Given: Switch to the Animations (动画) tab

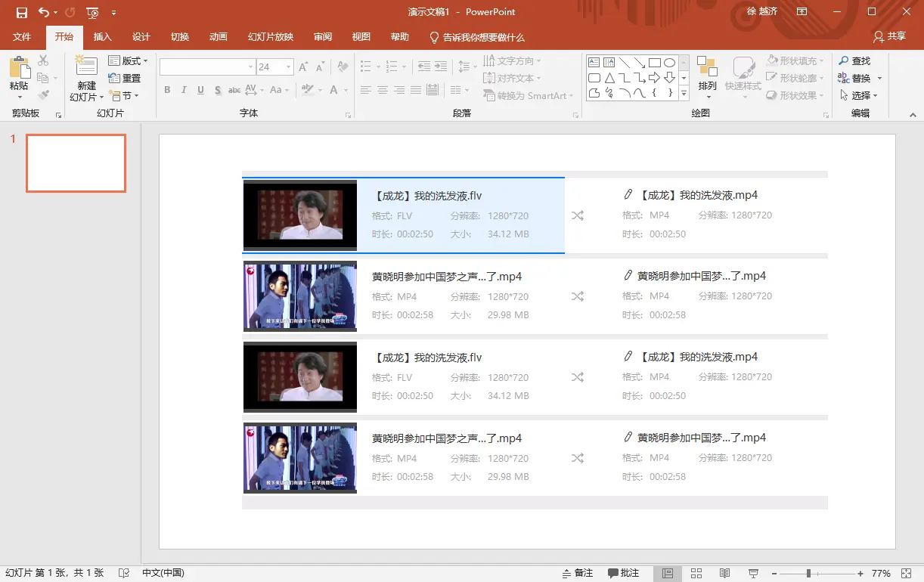Looking at the screenshot, I should (218, 37).
